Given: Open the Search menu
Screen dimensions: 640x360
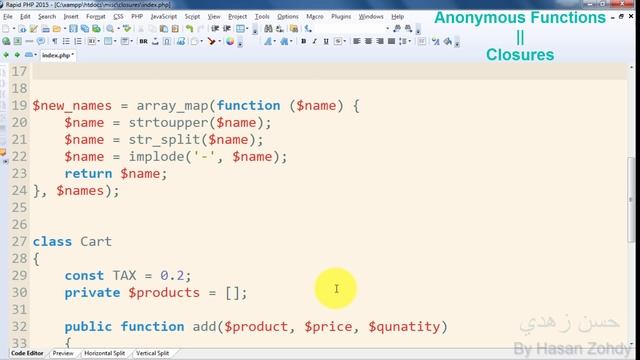Looking at the screenshot, I should pos(47,17).
